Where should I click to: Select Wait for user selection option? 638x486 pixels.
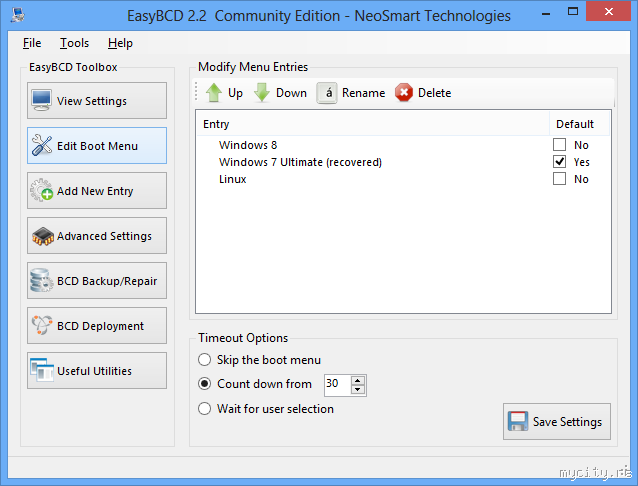[x=204, y=408]
